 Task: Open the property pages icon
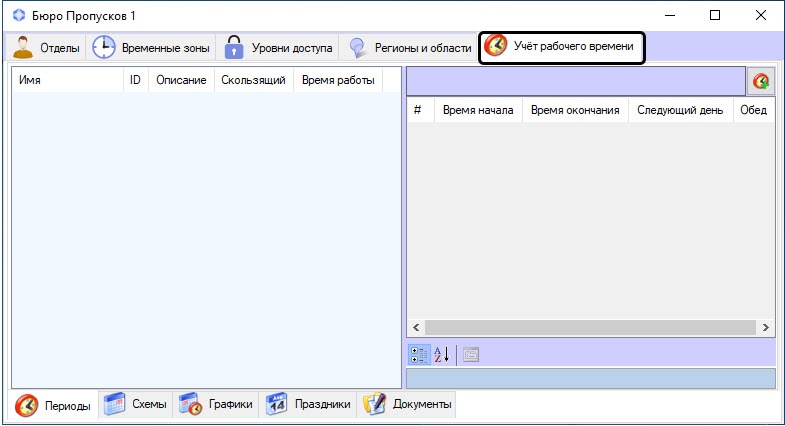coord(471,354)
